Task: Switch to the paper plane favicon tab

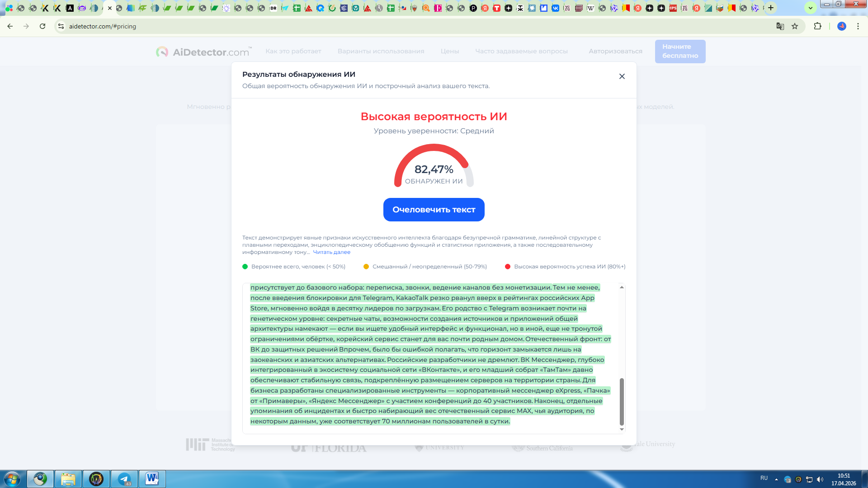Action: 285,8
